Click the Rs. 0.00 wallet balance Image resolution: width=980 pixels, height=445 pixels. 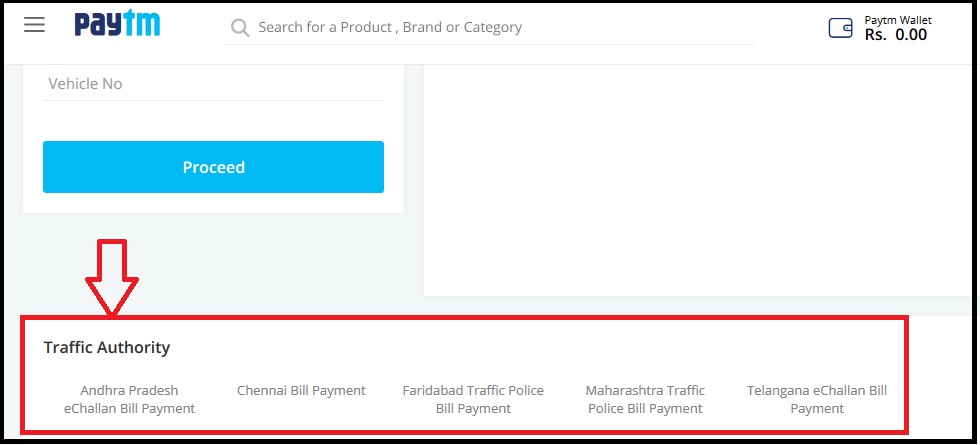tap(896, 35)
